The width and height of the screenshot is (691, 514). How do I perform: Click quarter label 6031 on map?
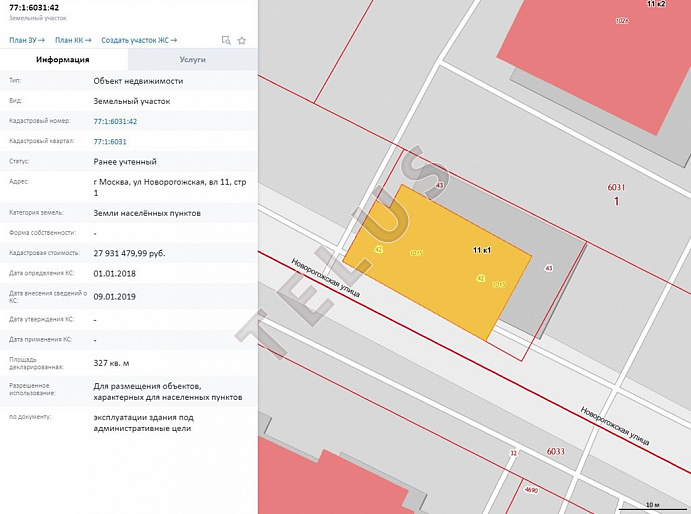[x=616, y=187]
